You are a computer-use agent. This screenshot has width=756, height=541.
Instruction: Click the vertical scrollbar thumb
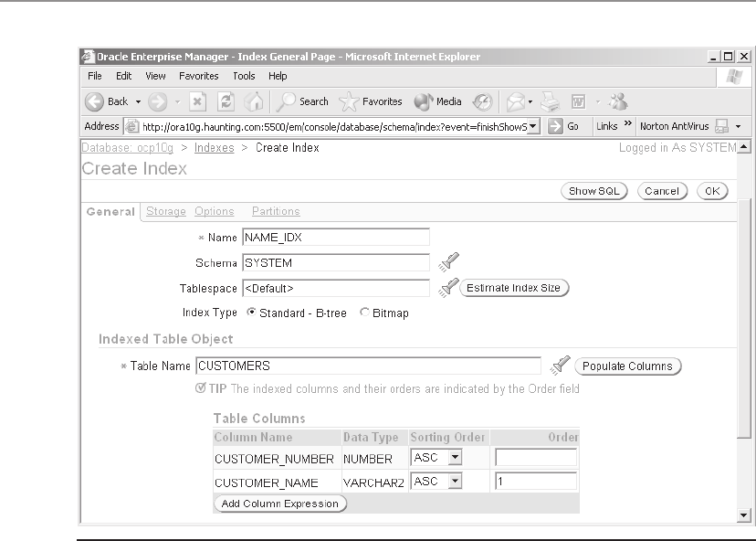tap(744, 317)
